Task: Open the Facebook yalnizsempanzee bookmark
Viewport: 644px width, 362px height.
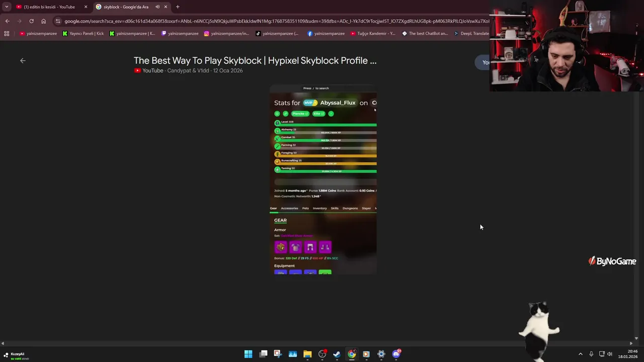Action: tap(326, 34)
